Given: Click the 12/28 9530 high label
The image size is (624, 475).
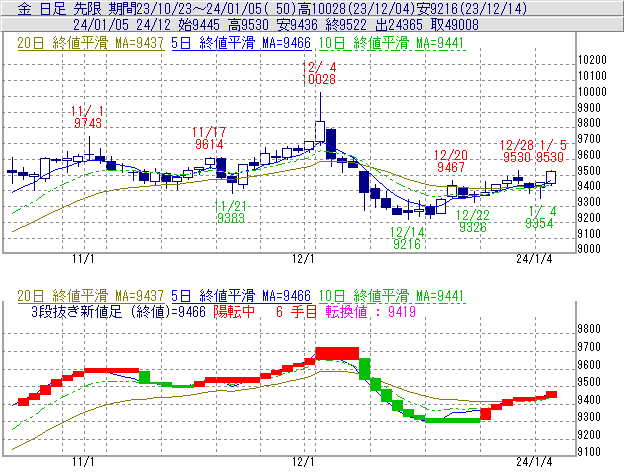Looking at the screenshot, I should tap(517, 151).
